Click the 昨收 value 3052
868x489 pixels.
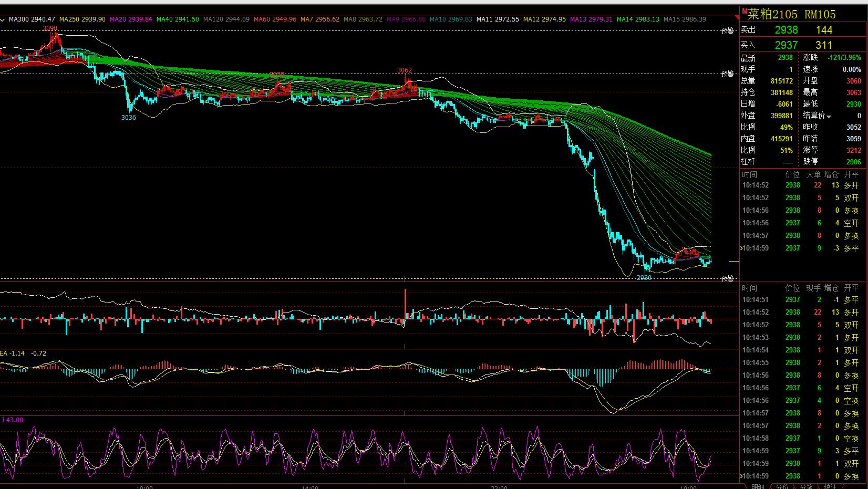click(x=854, y=127)
